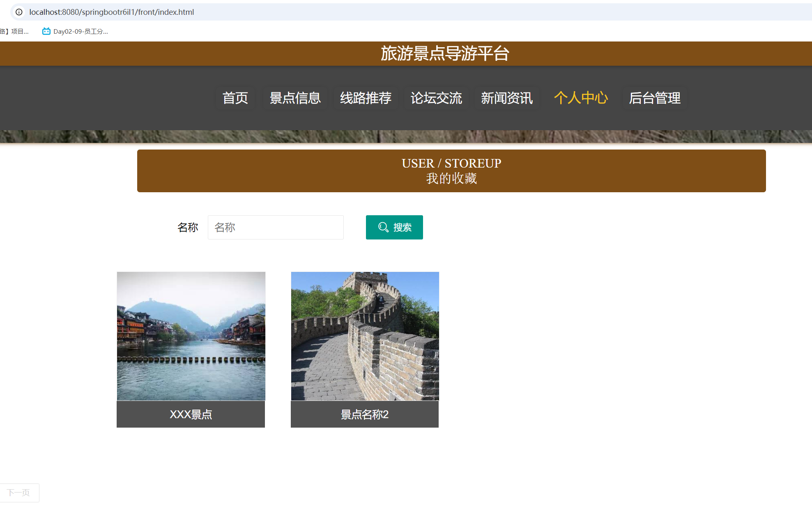Click inside the 名称 search input field

tap(276, 227)
